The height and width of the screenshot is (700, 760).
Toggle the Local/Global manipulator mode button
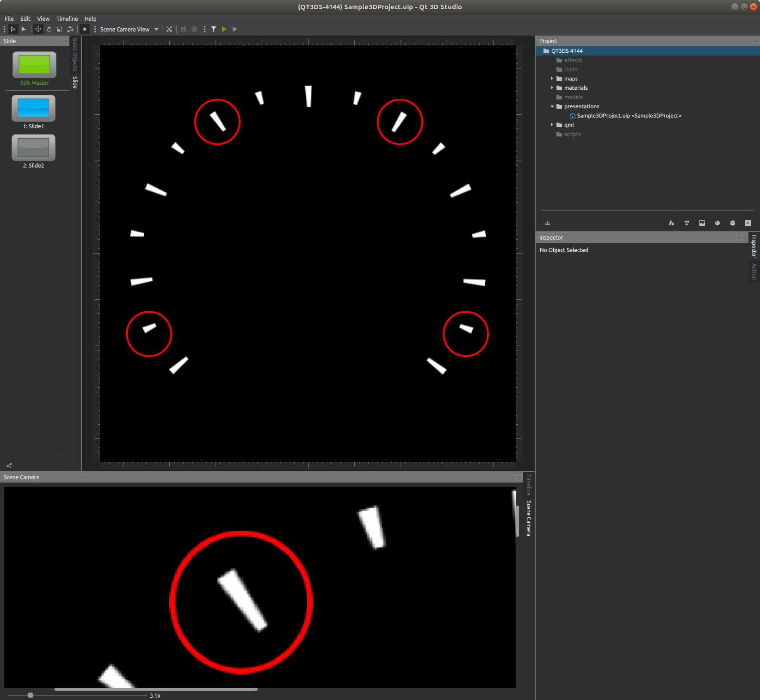(70, 29)
